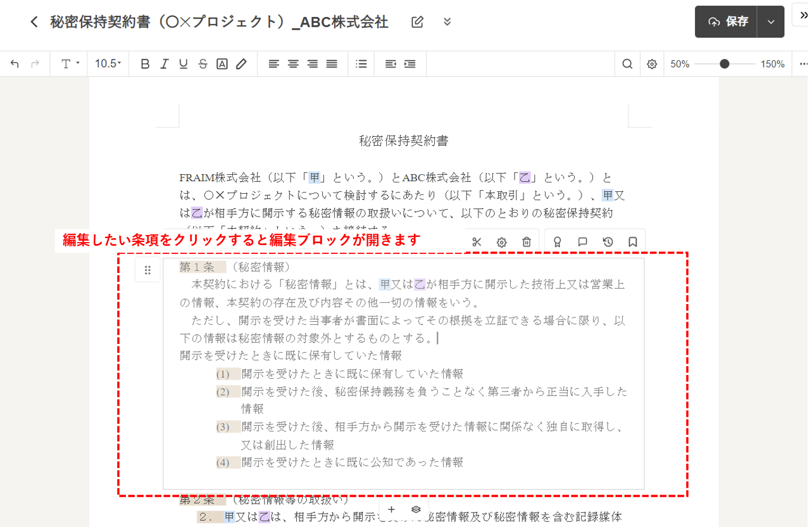Toggle italic formatting

pyautogui.click(x=164, y=64)
